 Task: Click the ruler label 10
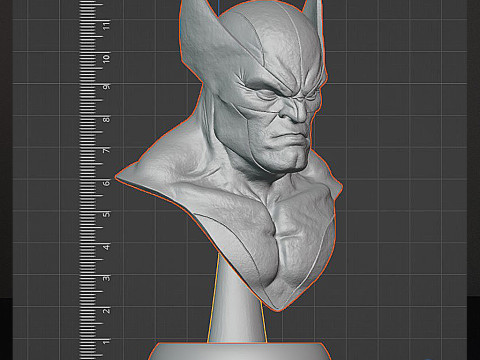tap(106, 58)
